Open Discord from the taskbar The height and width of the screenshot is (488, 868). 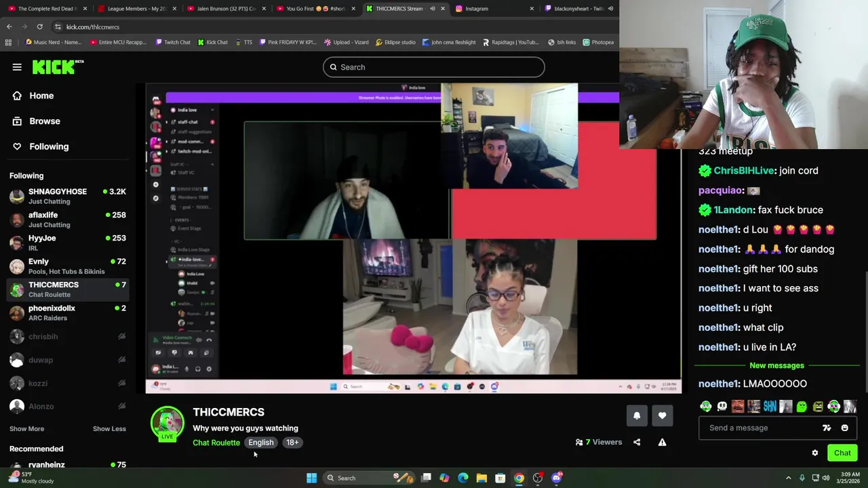[556, 478]
